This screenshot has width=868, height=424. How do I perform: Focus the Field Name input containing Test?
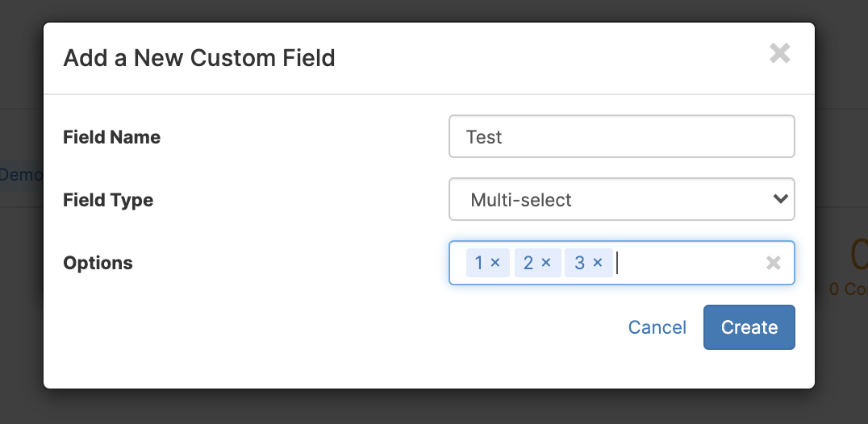(622, 136)
